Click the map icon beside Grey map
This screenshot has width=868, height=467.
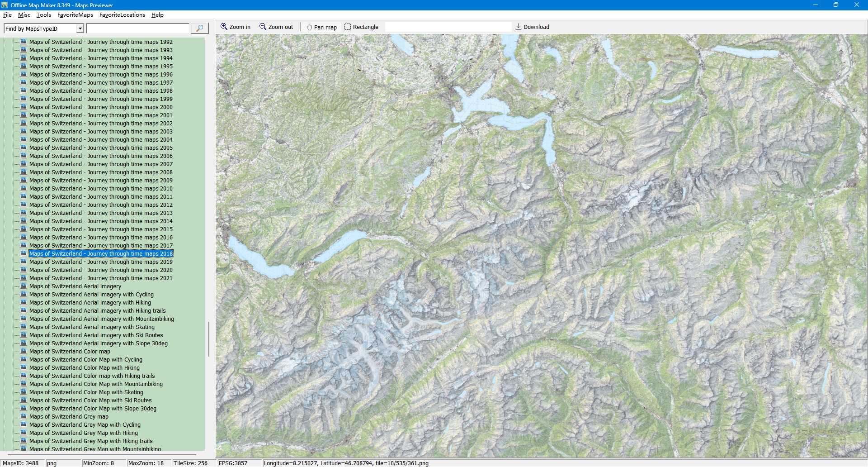pyautogui.click(x=24, y=416)
